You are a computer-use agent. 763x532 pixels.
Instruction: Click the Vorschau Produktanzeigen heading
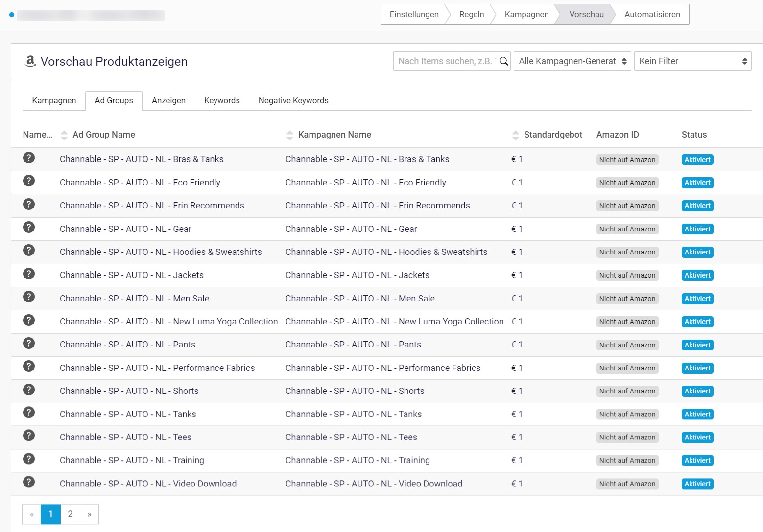(x=114, y=61)
